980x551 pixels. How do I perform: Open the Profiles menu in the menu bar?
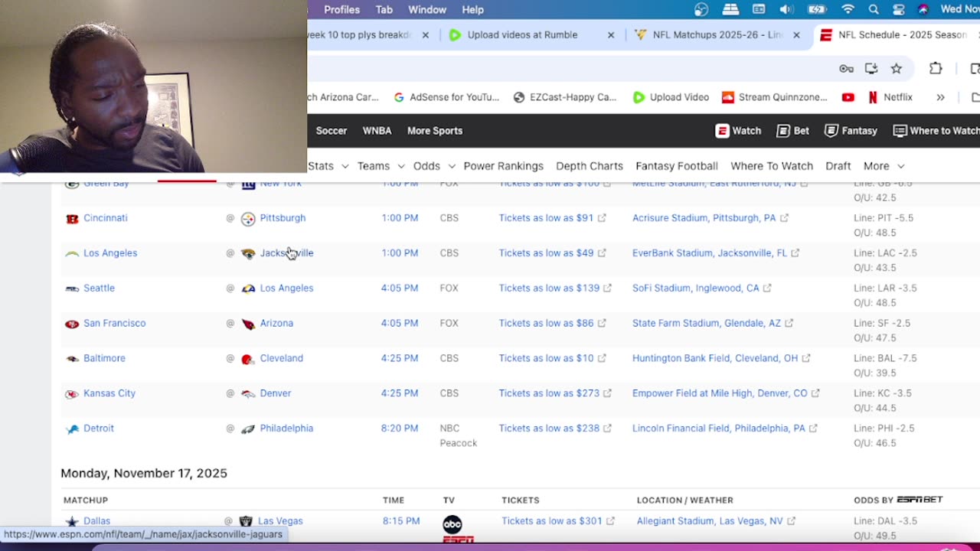pos(341,9)
